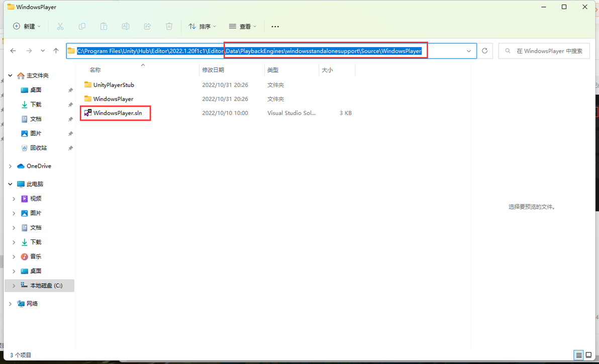Click the UnityPlayerStub folder icon

click(x=88, y=85)
